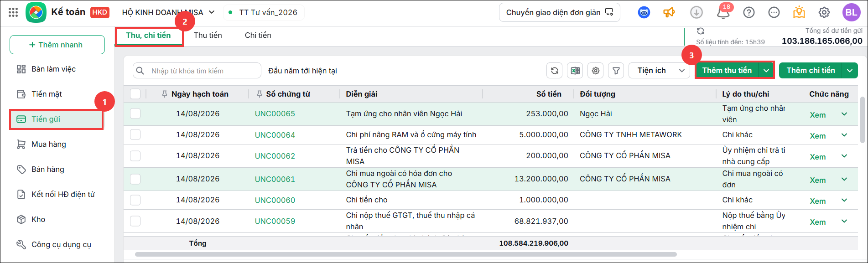Open the orange megaphone announcements icon

pyautogui.click(x=669, y=13)
